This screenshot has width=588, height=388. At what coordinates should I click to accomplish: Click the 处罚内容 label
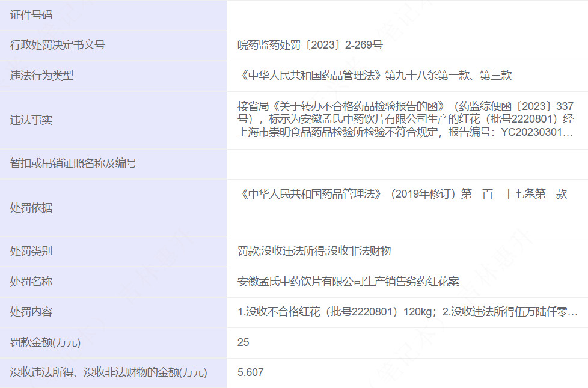[31, 312]
